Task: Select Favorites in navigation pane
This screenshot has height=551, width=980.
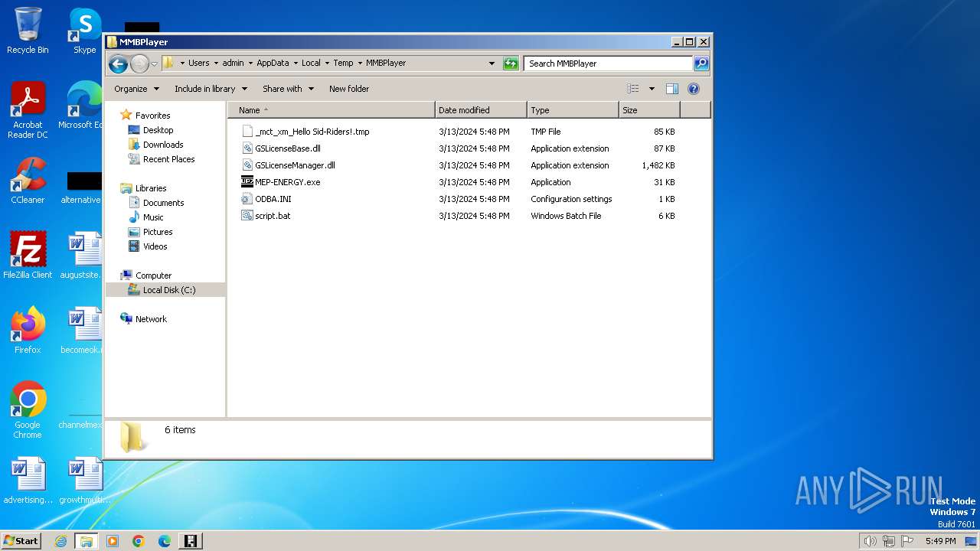Action: [x=152, y=116]
